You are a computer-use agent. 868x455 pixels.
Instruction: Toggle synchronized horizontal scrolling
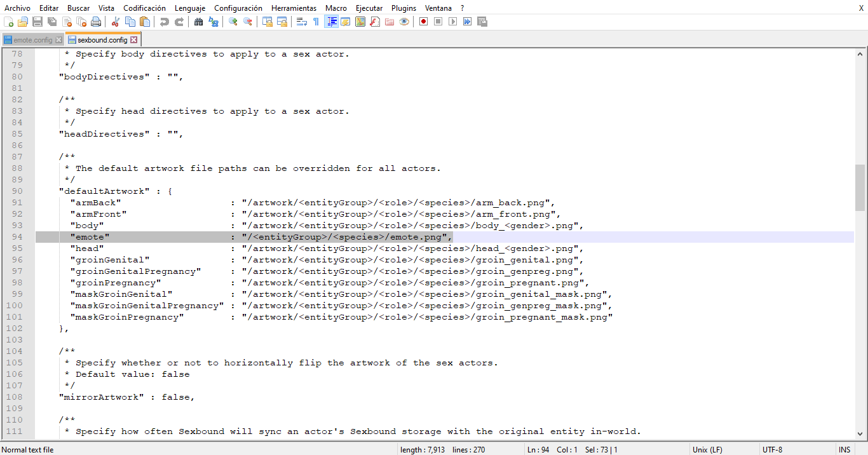[x=282, y=22]
